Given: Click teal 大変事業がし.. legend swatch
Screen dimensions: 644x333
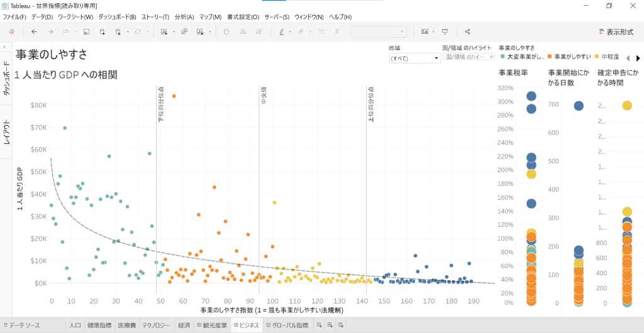Looking at the screenshot, I should click(502, 57).
